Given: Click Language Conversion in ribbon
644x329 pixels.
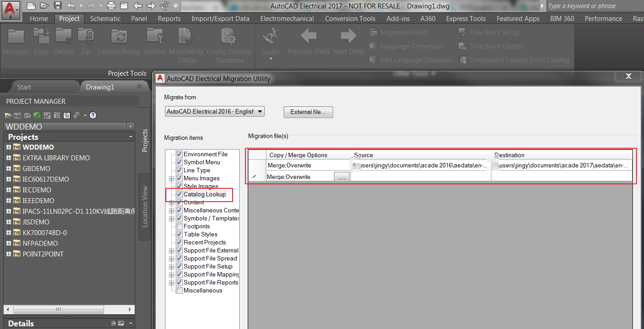Looking at the screenshot, I should (407, 46).
